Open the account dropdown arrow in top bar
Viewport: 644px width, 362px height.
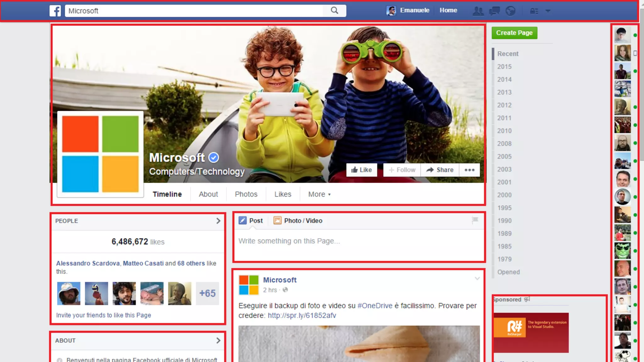548,11
